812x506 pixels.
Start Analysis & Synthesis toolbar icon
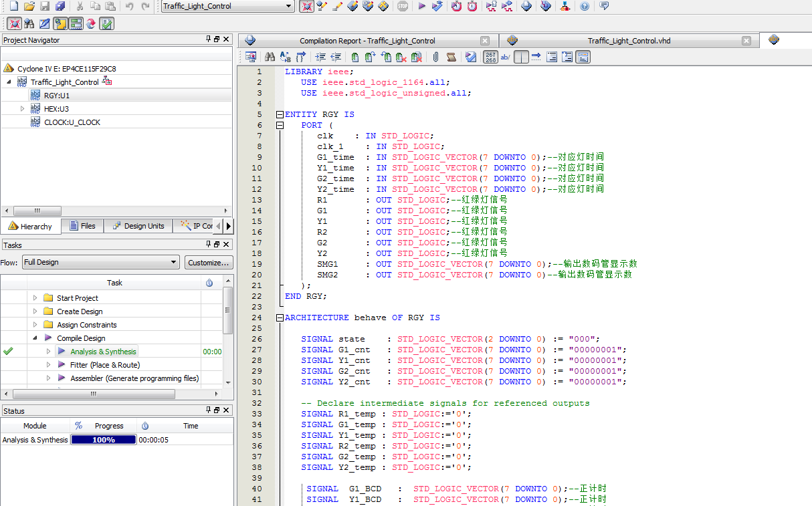(437, 6)
